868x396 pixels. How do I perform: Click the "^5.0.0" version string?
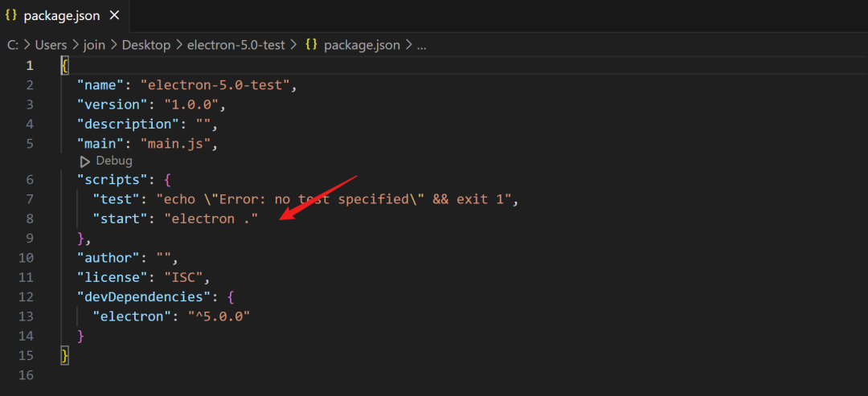click(219, 316)
